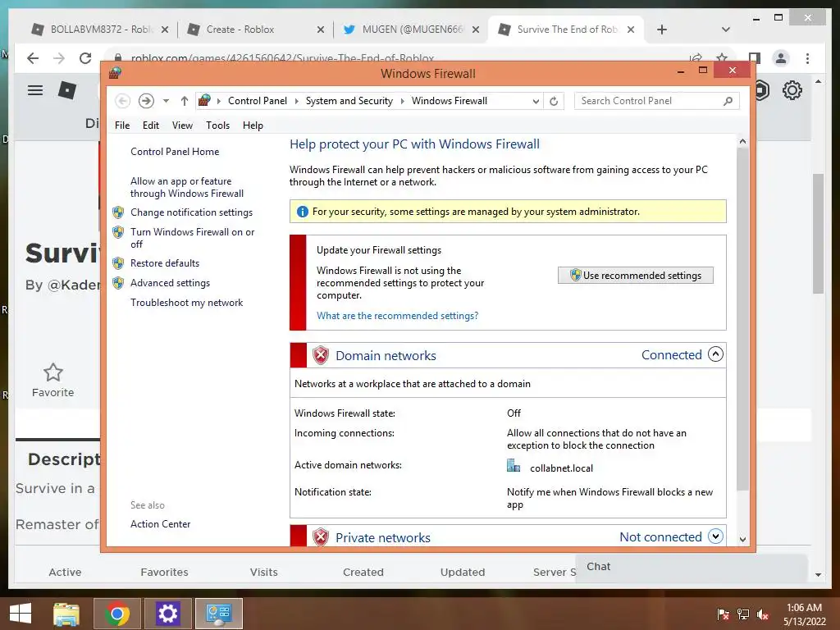
Task: Click up arrow of Firewall window scrollbar
Action: [x=742, y=141]
